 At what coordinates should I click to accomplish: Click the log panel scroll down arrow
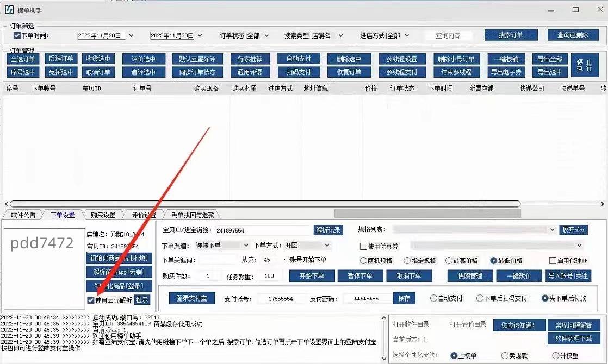(384, 359)
